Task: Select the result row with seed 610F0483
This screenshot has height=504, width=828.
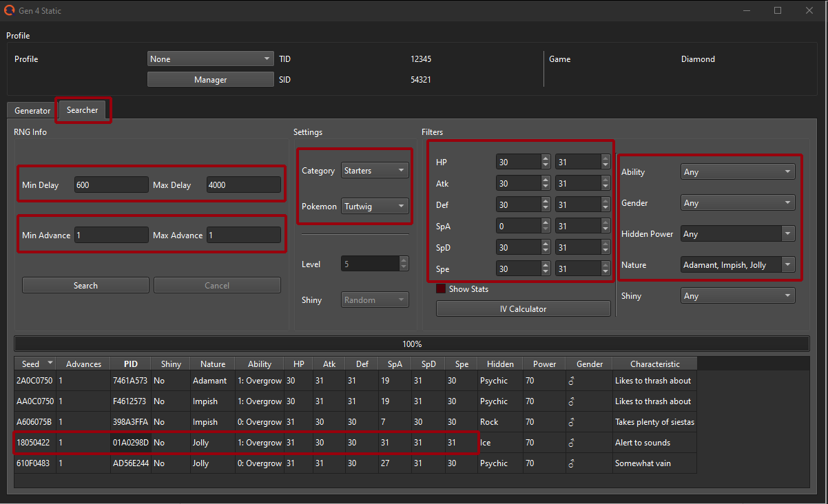Action: coord(355,463)
